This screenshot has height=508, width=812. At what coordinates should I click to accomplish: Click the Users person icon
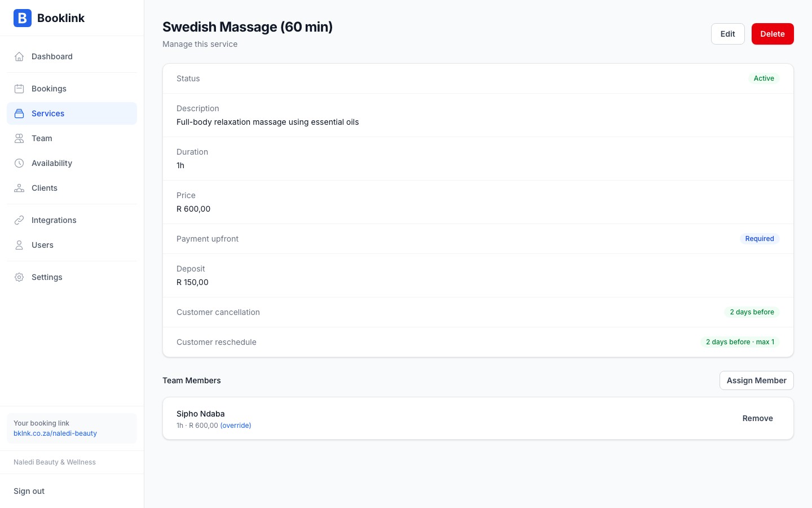[x=19, y=245]
